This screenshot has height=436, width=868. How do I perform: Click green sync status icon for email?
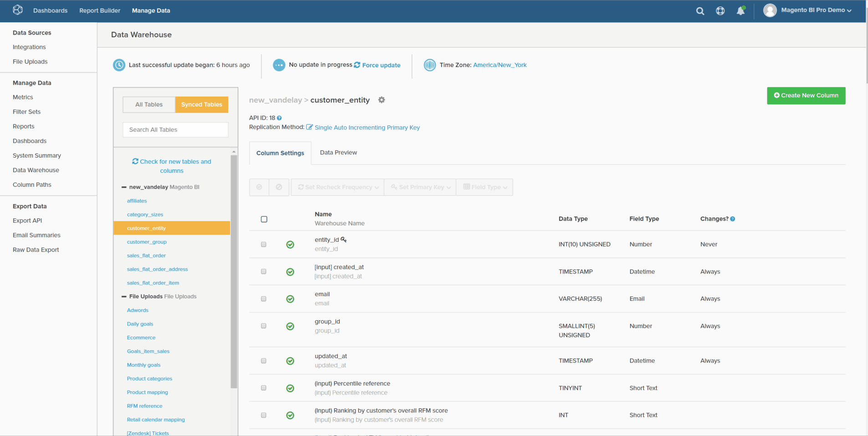(x=290, y=299)
